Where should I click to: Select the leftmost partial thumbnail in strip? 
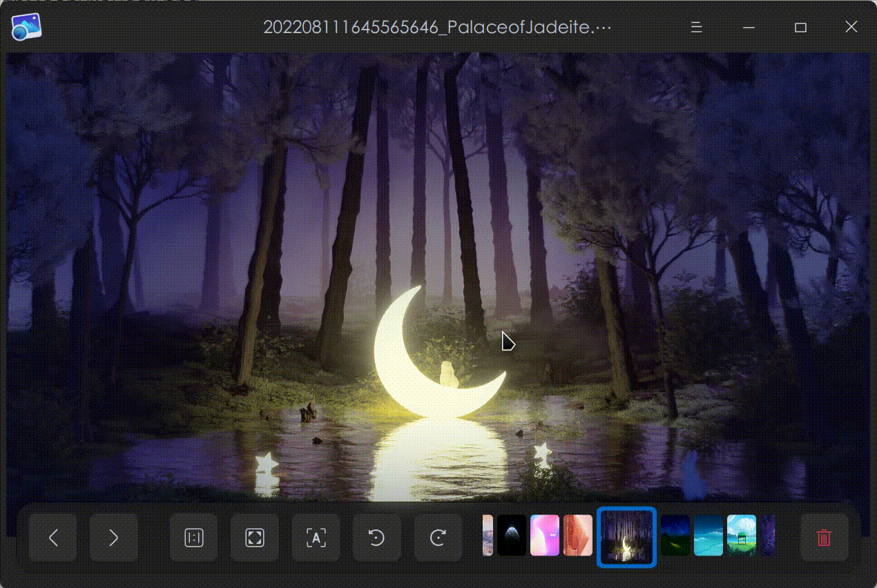[x=487, y=538]
